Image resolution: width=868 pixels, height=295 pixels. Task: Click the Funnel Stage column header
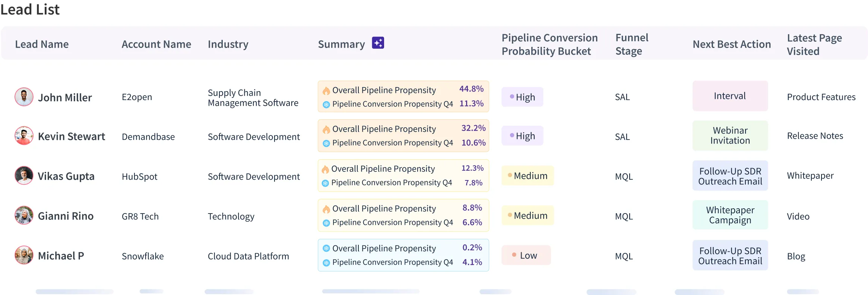click(632, 44)
